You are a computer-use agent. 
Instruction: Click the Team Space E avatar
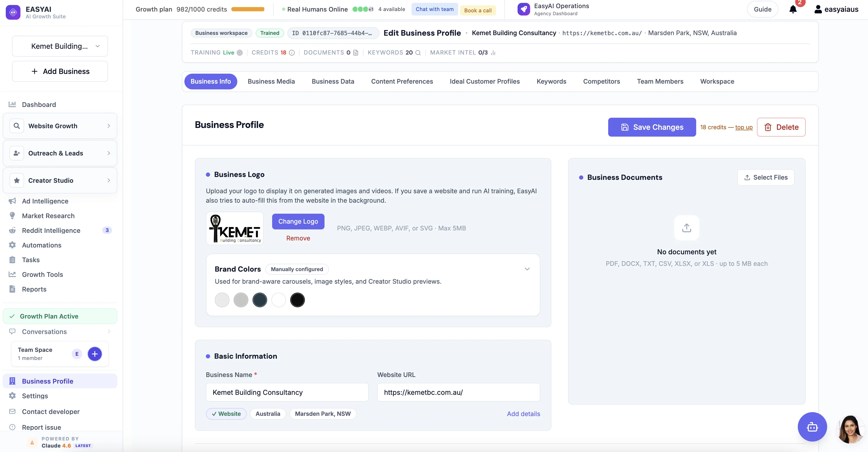pyautogui.click(x=77, y=354)
